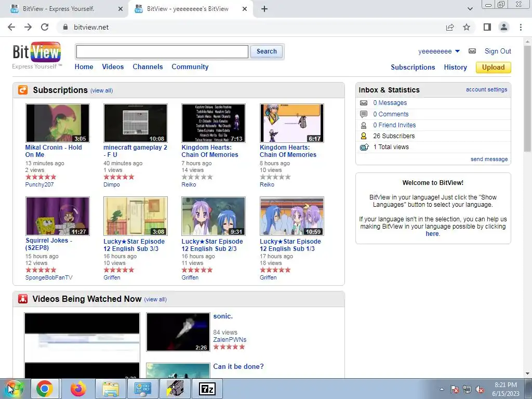
Task: Click the here link in Welcome box
Action: pyautogui.click(x=432, y=234)
